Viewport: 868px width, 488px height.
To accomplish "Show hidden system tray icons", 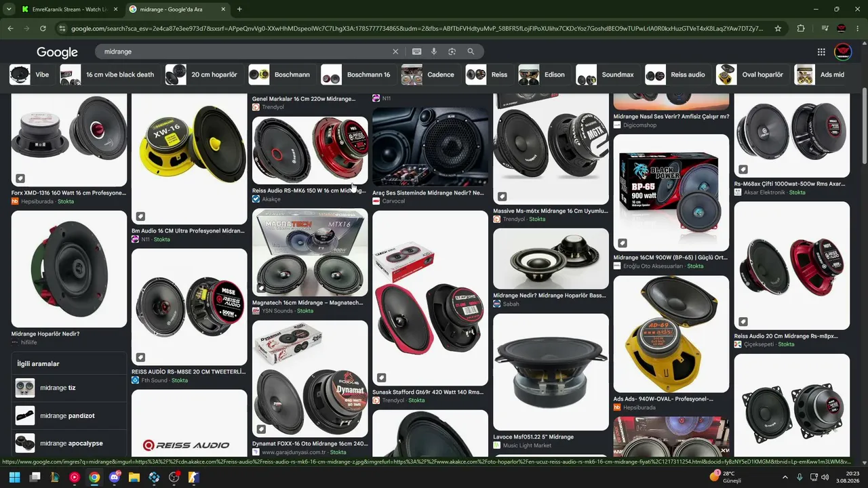I will tap(785, 477).
